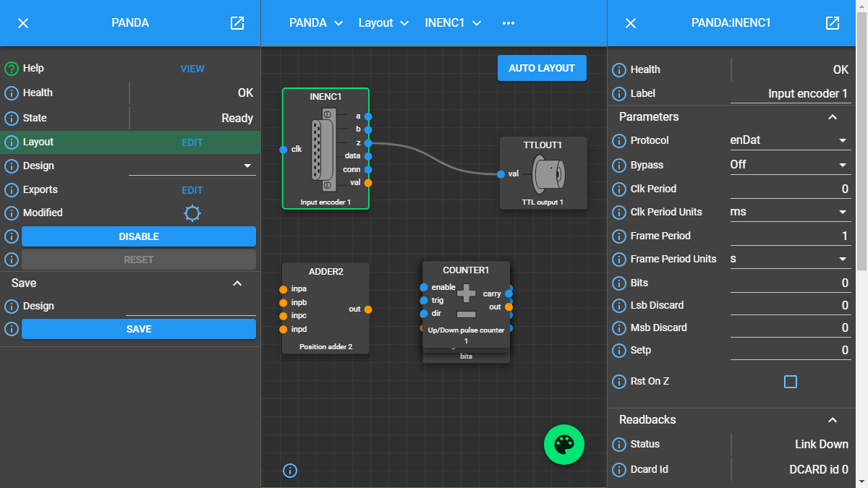Click info icon next to Protocol

pyautogui.click(x=619, y=141)
